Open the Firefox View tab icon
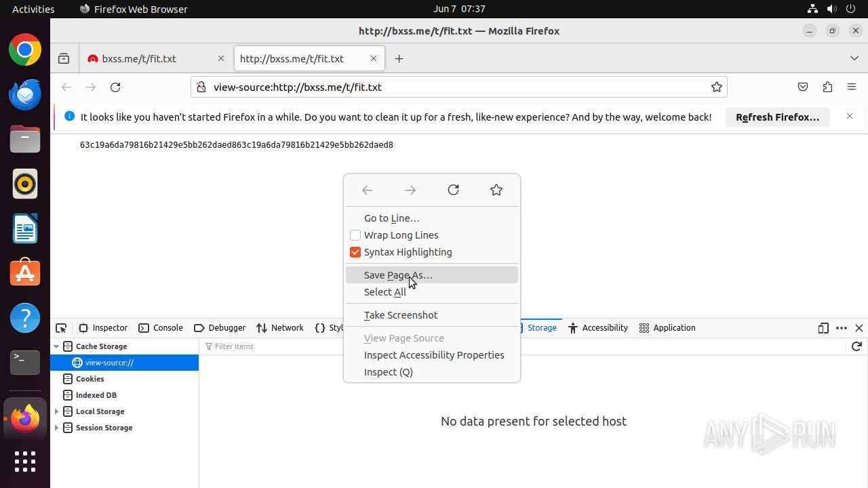This screenshot has width=868, height=488. pos(64,59)
